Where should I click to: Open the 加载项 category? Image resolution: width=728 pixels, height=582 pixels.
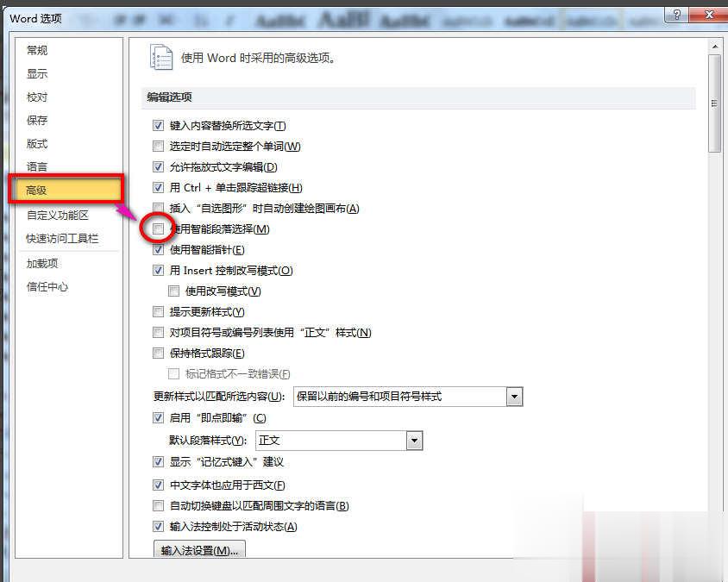point(42,264)
